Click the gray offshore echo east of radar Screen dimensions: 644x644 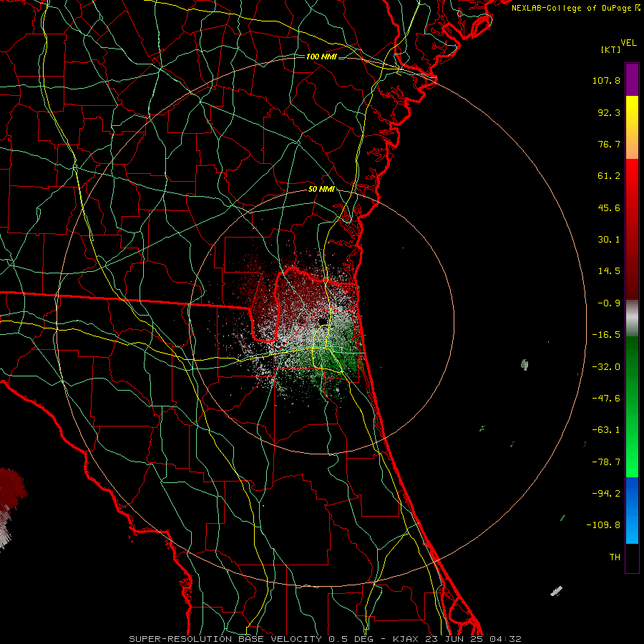click(525, 364)
